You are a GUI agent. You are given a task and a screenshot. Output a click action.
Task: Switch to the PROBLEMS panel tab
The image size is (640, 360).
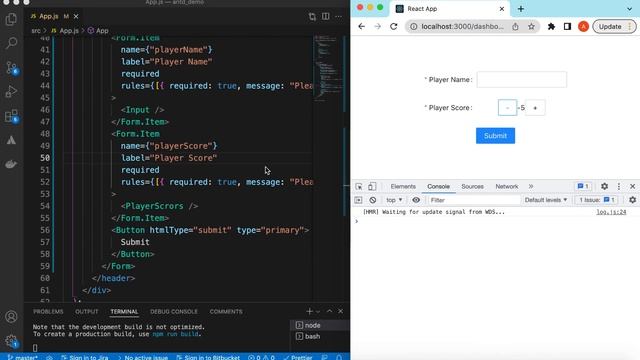click(x=48, y=311)
